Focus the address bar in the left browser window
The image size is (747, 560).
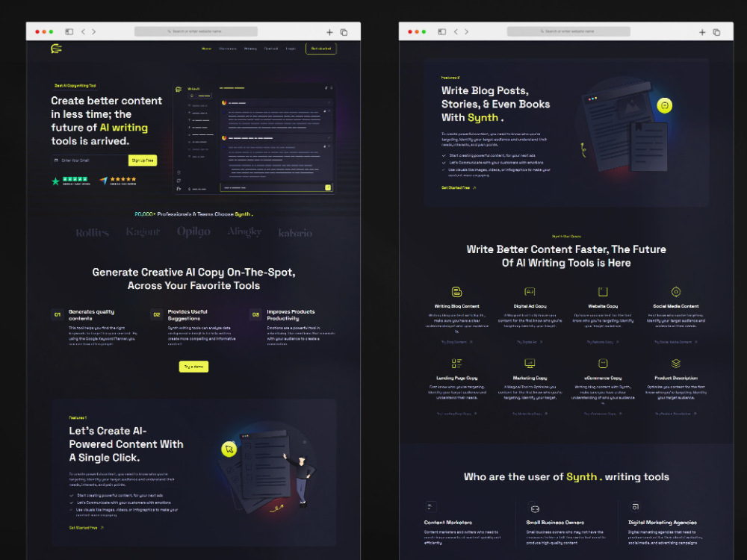(196, 31)
